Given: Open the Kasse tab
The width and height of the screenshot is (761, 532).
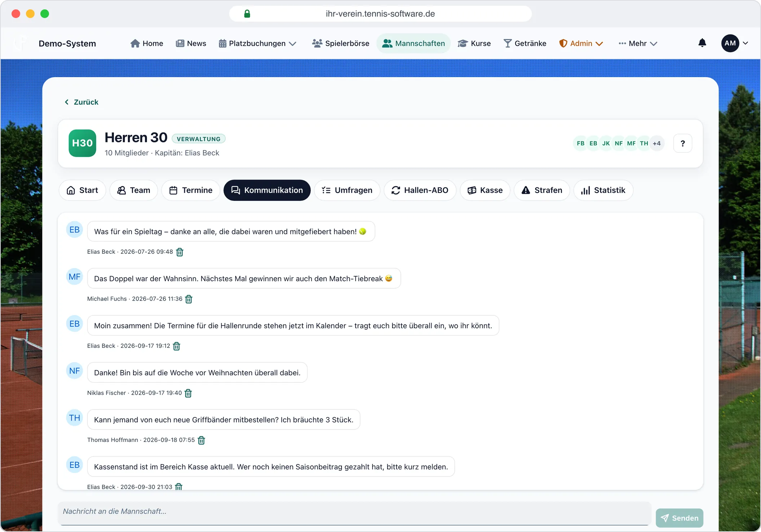Looking at the screenshot, I should (x=485, y=190).
